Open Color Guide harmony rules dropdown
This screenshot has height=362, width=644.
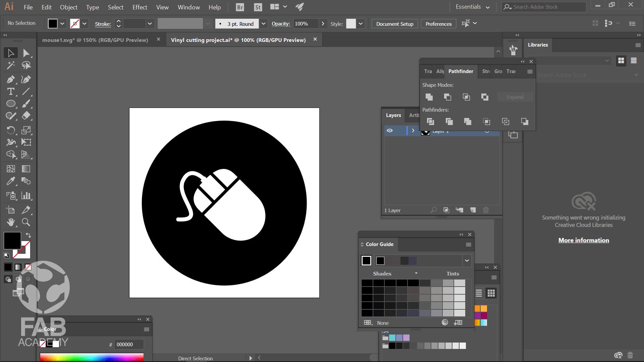pyautogui.click(x=467, y=260)
